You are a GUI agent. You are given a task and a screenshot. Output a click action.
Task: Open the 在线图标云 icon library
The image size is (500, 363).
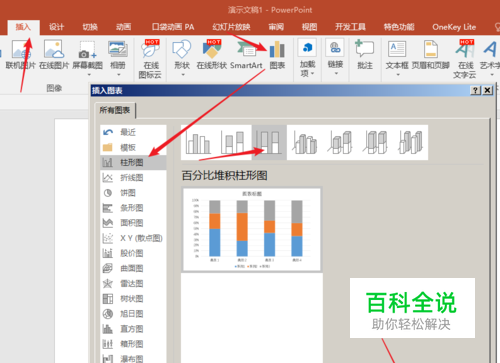150,59
